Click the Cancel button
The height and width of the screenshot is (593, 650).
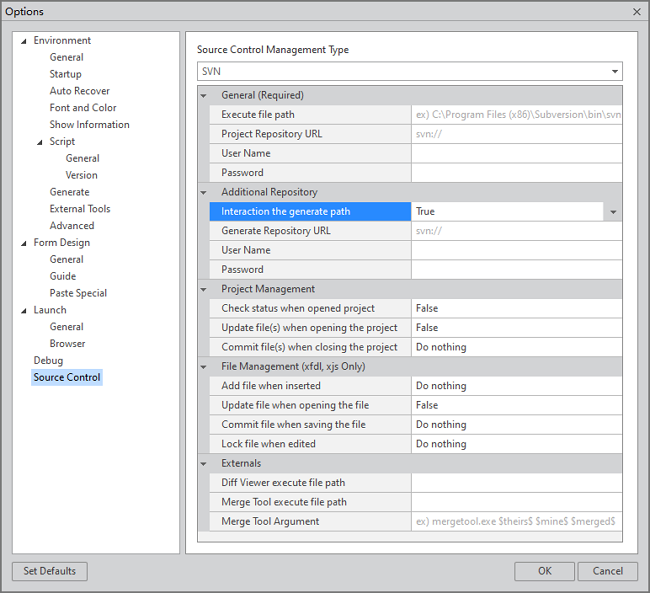point(607,571)
